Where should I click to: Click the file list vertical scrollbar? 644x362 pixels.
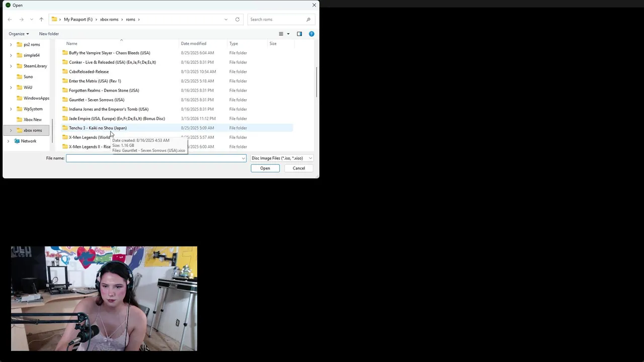click(316, 82)
